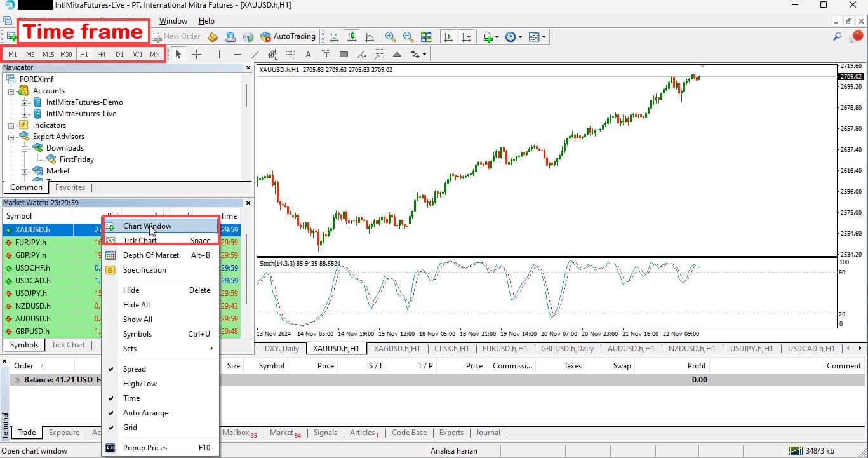The width and height of the screenshot is (868, 458).
Task: Switch chart to candlesticks icon
Action: 351,37
